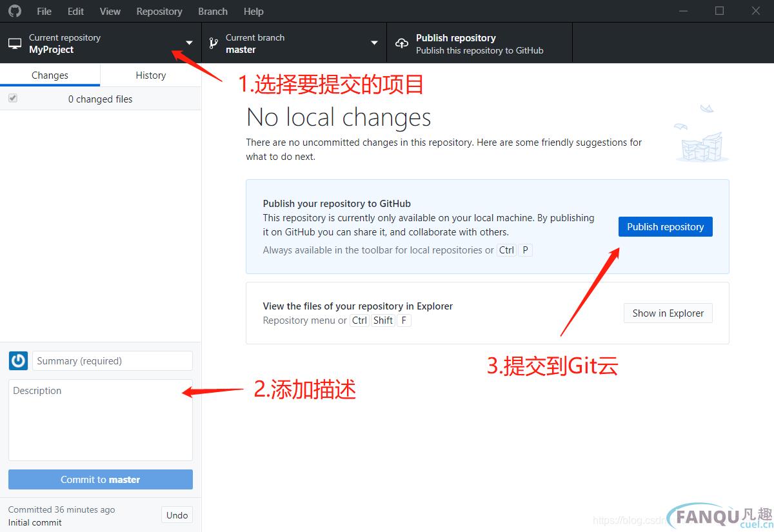Click the MyProject repository name
The height and width of the screenshot is (532, 774).
click(x=51, y=50)
